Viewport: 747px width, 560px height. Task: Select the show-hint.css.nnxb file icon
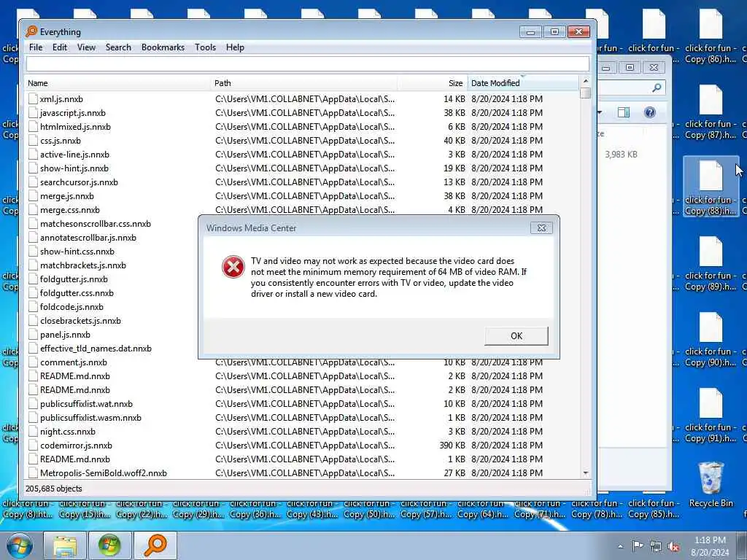click(x=33, y=251)
